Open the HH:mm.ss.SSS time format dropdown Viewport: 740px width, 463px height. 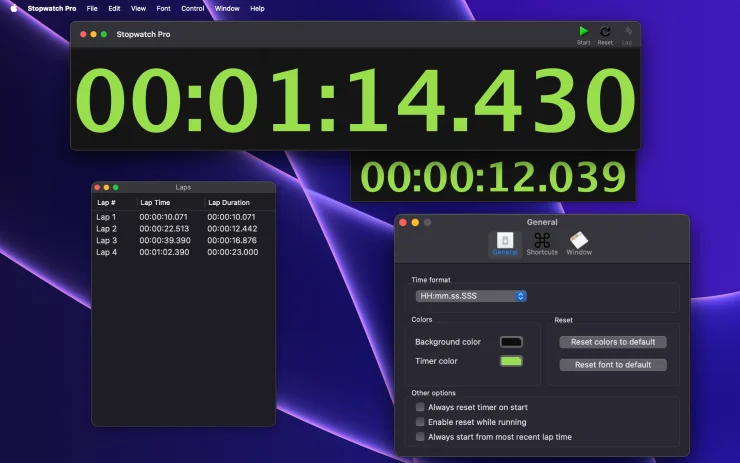click(471, 296)
